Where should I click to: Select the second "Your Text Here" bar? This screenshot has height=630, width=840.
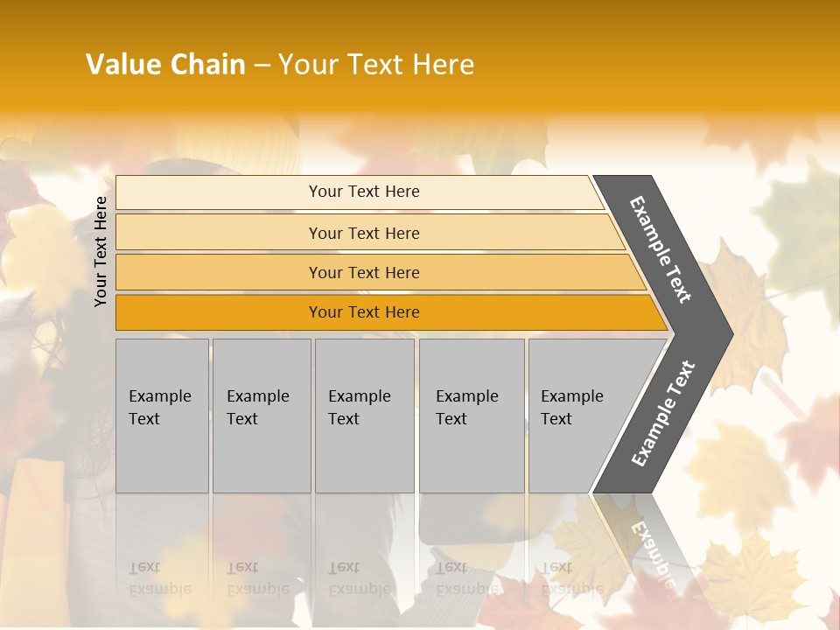click(363, 233)
